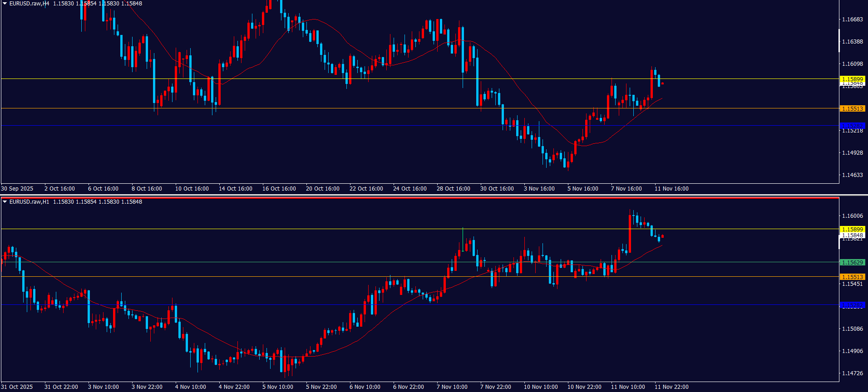Click the yellow 1.15899 price tag on H1 chart
The image size is (868, 392).
852,229
